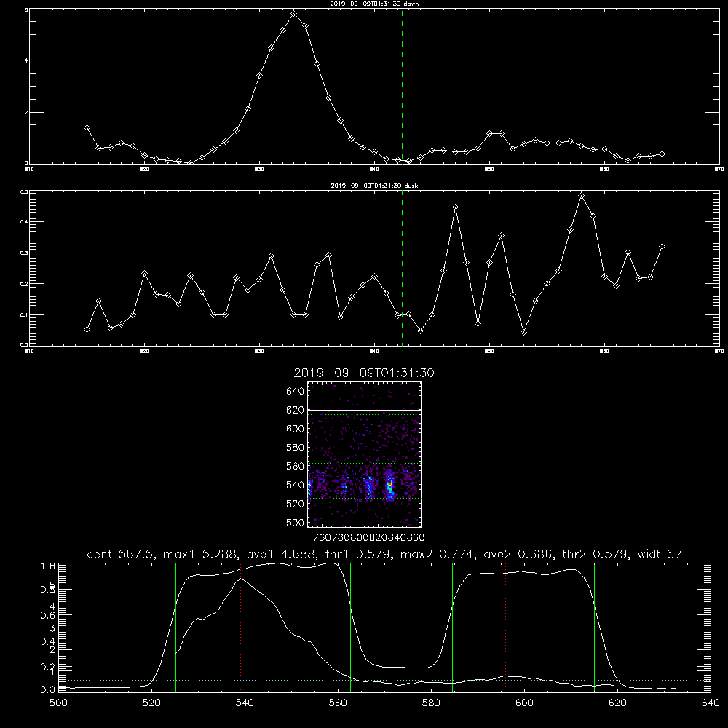Screen dimensions: 728x728
Task: Click the '580' y-axis label beside the spectrogram
Action: [295, 448]
